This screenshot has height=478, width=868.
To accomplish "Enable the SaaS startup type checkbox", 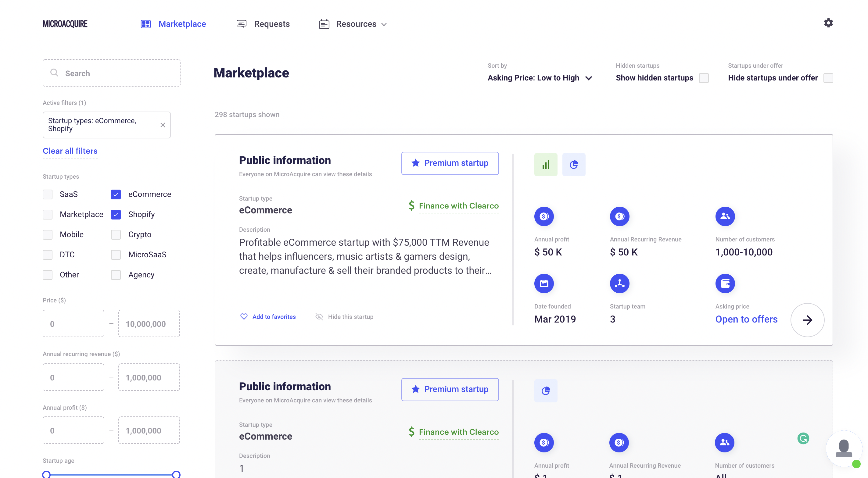I will (48, 194).
